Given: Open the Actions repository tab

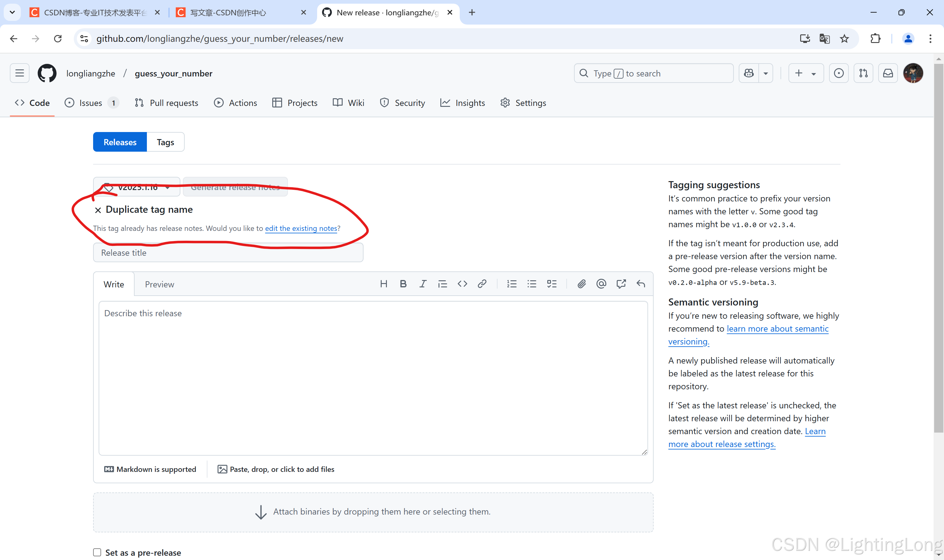Looking at the screenshot, I should (236, 103).
